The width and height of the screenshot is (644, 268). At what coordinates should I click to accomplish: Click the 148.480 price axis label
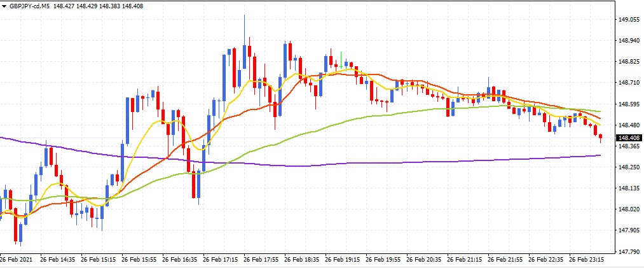pyautogui.click(x=628, y=125)
